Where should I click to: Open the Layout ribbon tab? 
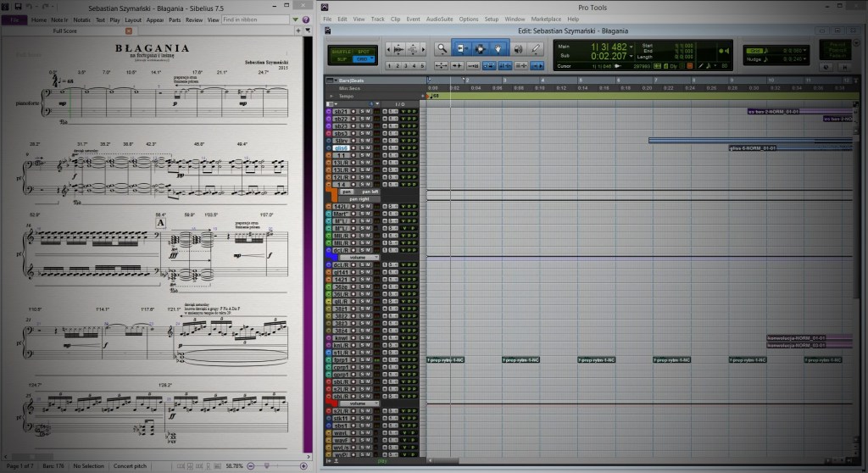(x=133, y=19)
